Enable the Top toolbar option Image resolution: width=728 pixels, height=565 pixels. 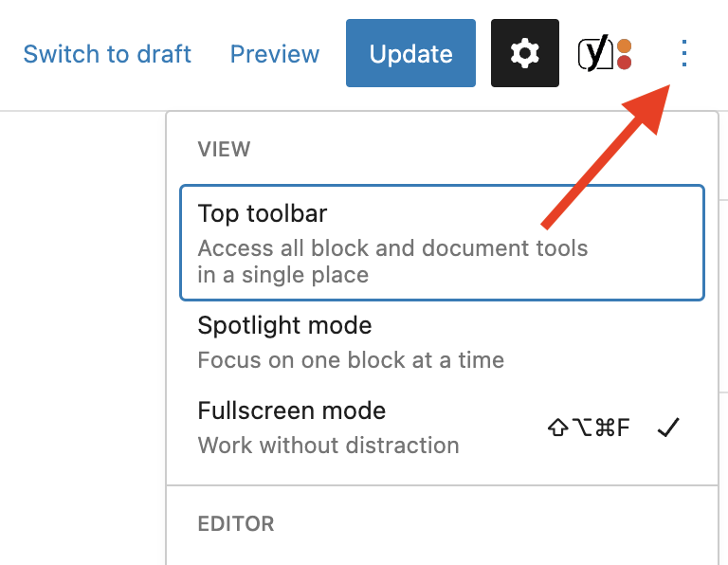(442, 243)
